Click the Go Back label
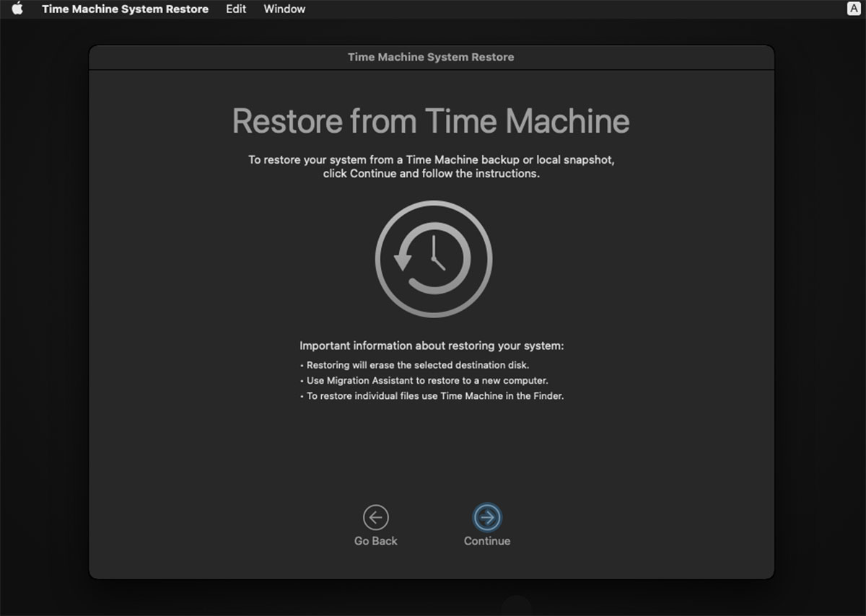Screen dimensions: 866x616 pos(376,541)
